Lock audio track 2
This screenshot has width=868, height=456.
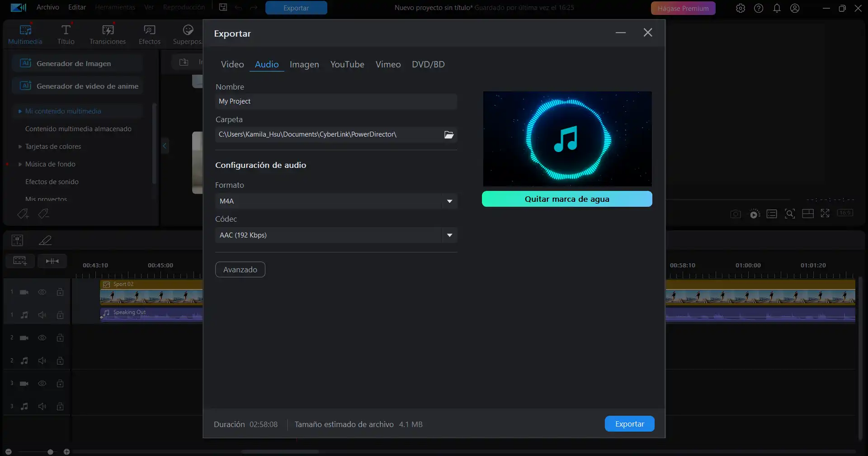tap(60, 361)
